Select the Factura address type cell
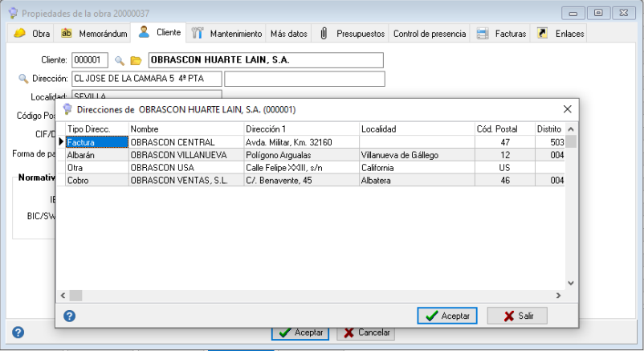644x351 pixels. point(97,142)
